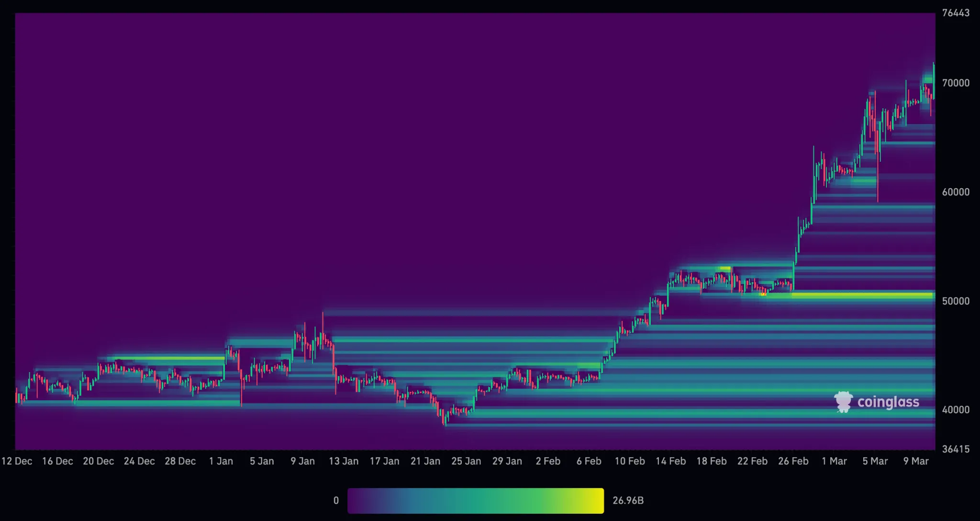Click the 36415 bottom price label
Screen dimensions: 980x521
pos(956,449)
